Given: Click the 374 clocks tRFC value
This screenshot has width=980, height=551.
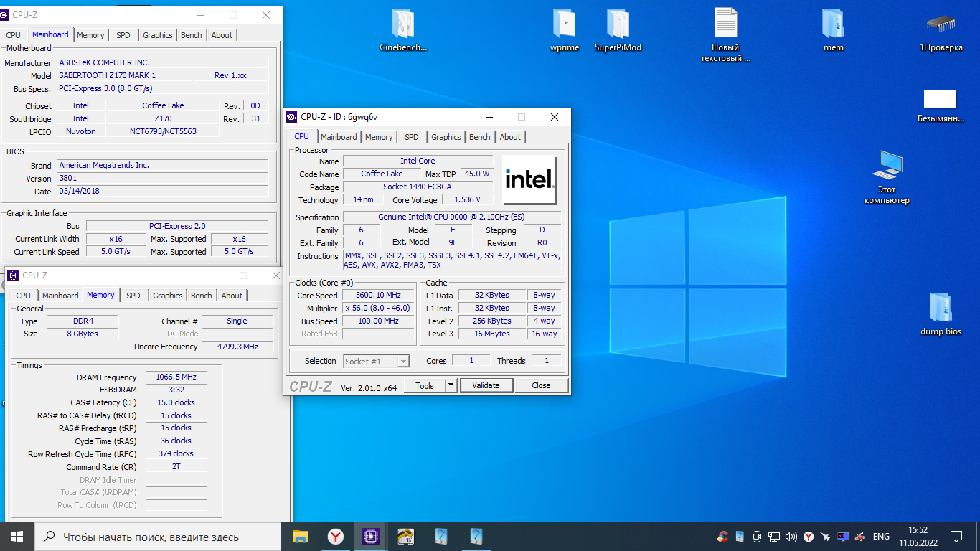Looking at the screenshot, I should pos(176,453).
